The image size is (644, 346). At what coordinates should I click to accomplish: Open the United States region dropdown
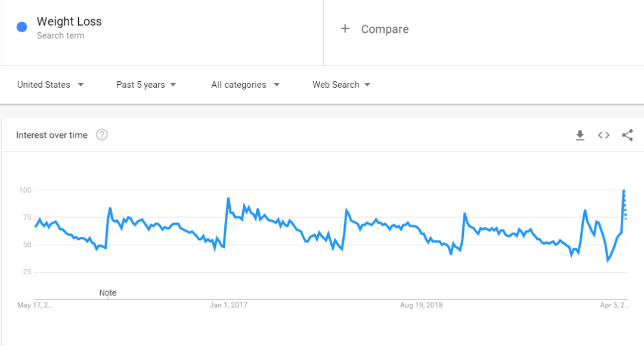pyautogui.click(x=50, y=85)
